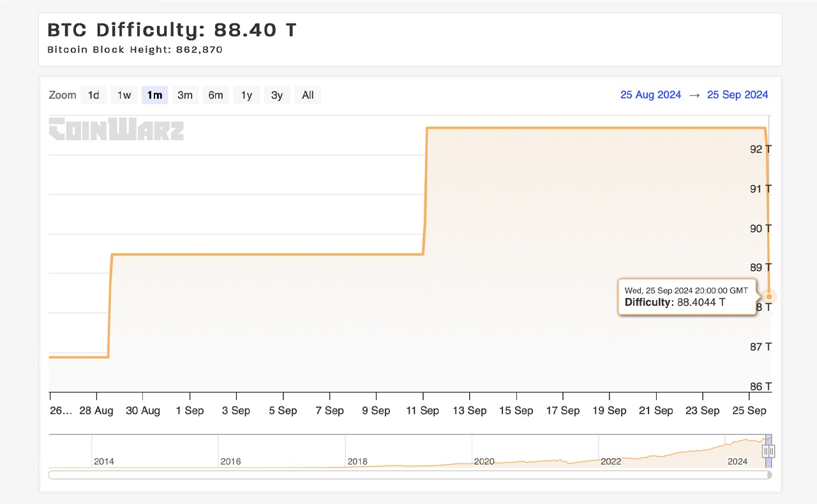Edit the 25 Sep 2024 end date
Screen dimensions: 817x504
tap(737, 94)
